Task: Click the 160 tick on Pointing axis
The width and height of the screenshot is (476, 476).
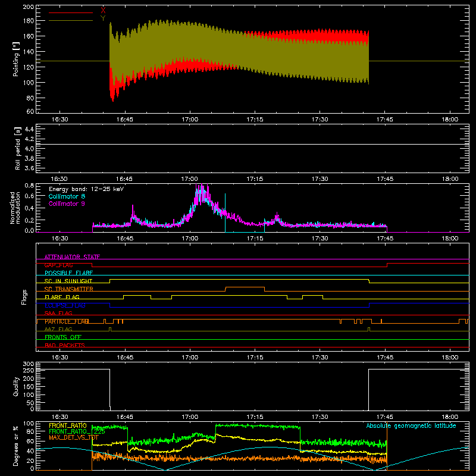Action: click(x=28, y=36)
